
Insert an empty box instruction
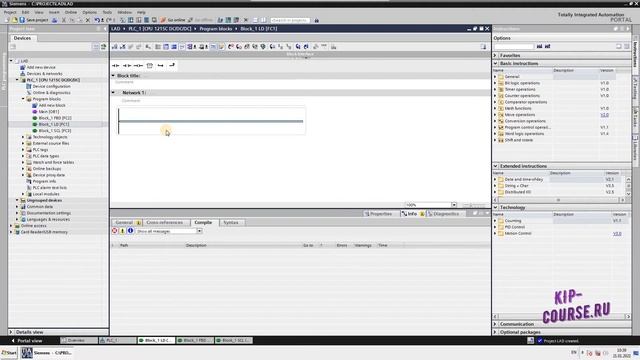[150, 65]
